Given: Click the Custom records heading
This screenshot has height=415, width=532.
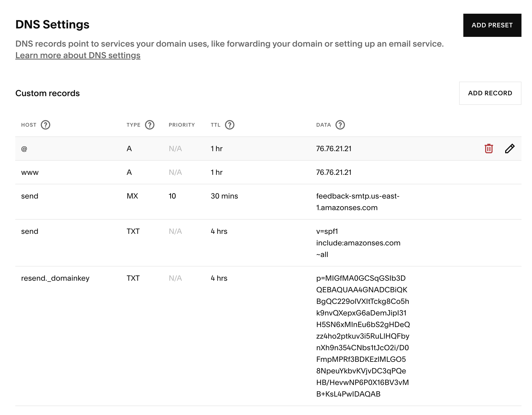Looking at the screenshot, I should point(48,93).
